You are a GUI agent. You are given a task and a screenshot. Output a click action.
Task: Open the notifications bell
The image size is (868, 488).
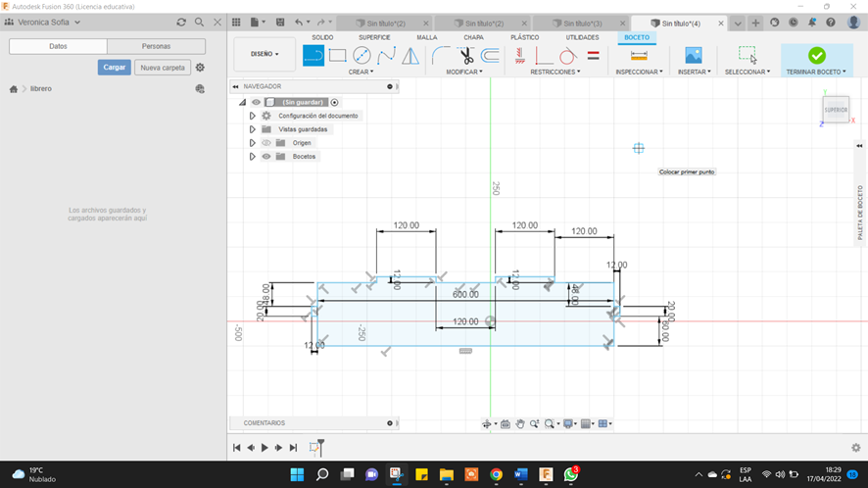point(811,23)
